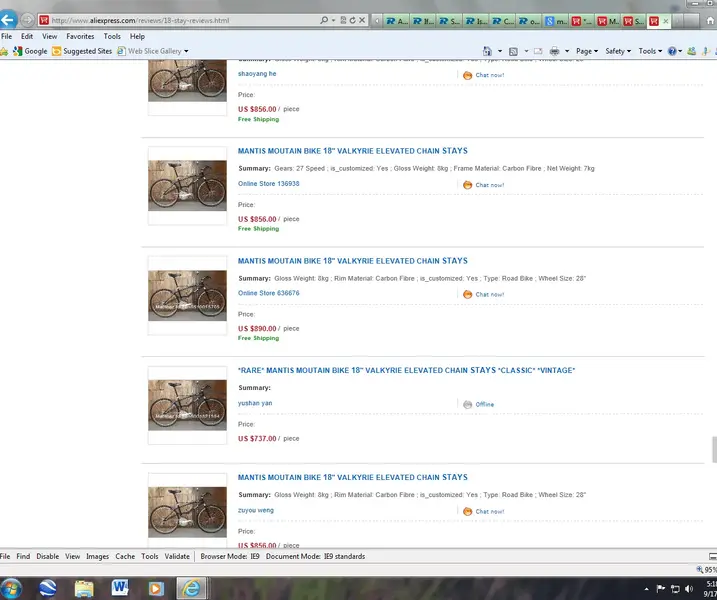
Task: Open the Cache menu in developer toolbar
Action: click(125, 556)
